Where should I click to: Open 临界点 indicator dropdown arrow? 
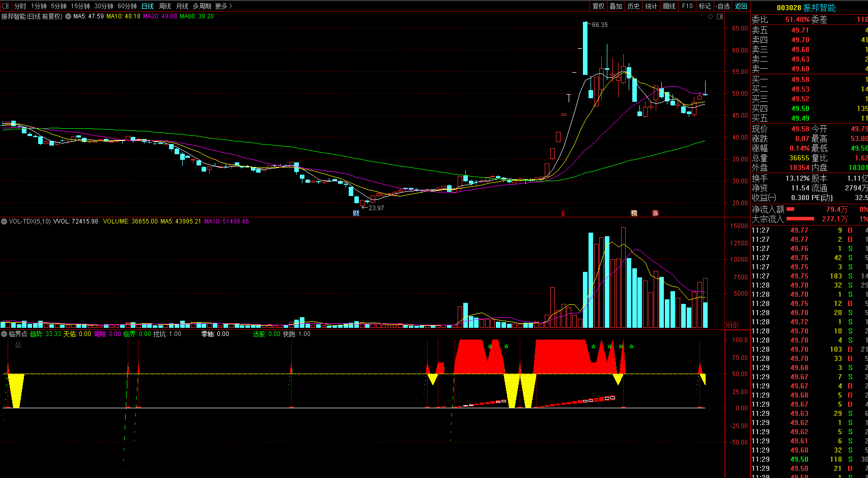coord(4,334)
